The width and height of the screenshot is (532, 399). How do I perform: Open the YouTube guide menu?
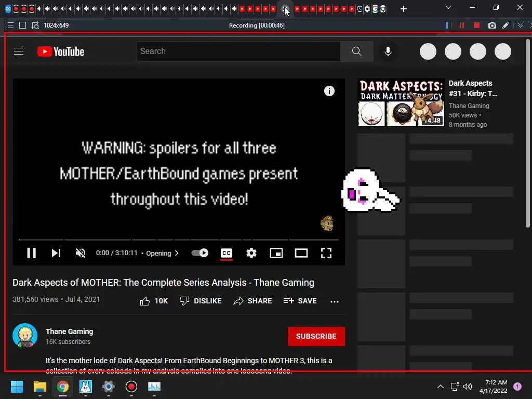click(x=19, y=51)
